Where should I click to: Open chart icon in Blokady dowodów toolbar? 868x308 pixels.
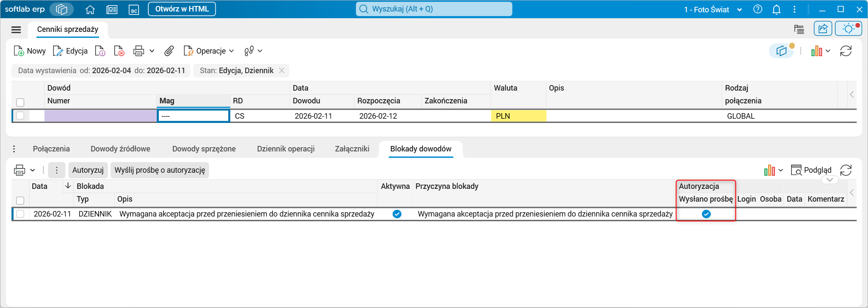click(769, 170)
